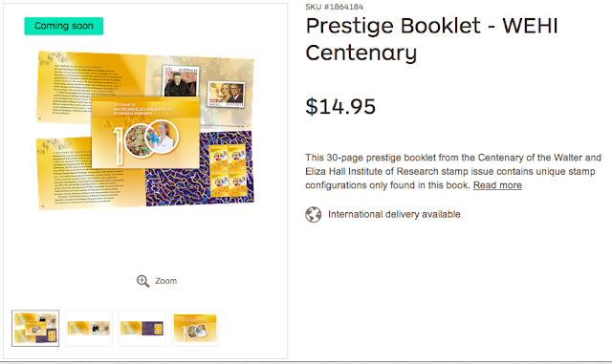
Task: Click the centre booklet cover showing 100
Action: [145, 133]
